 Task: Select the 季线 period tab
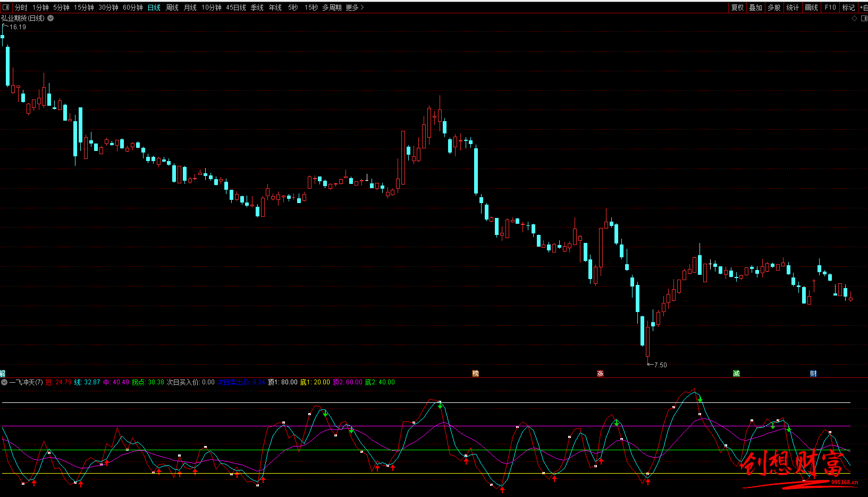[257, 7]
